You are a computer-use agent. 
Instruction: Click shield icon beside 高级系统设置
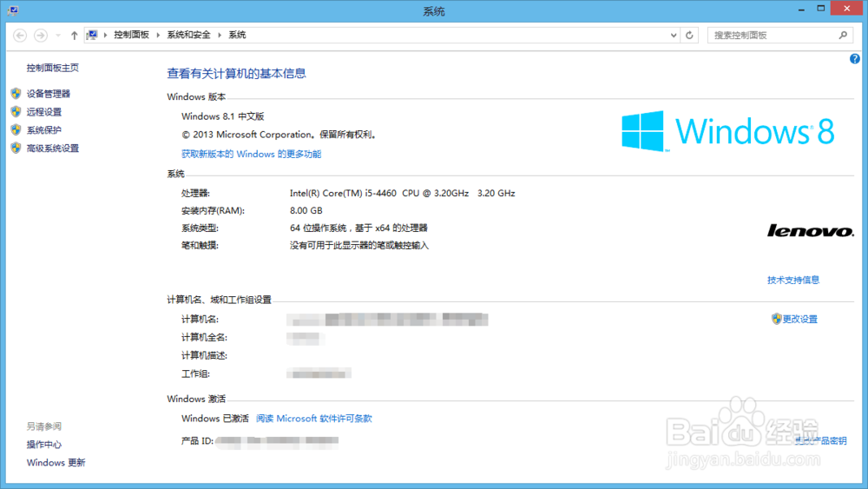point(16,149)
